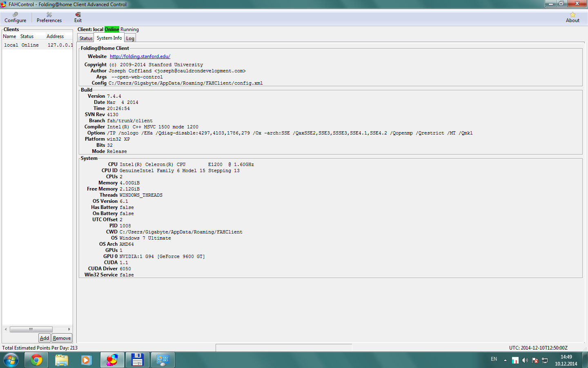Open the Preferences tools icon
The height and width of the screenshot is (368, 588).
point(49,17)
